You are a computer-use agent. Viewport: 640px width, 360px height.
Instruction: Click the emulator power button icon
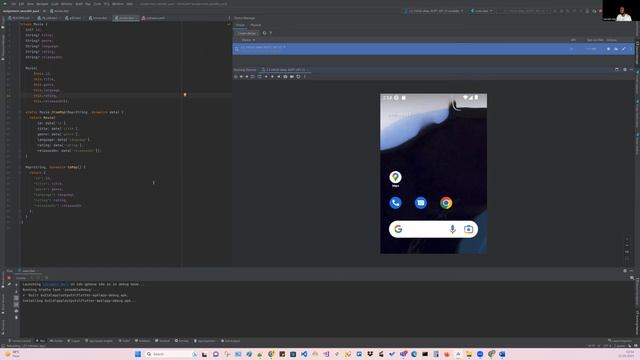coord(236,76)
